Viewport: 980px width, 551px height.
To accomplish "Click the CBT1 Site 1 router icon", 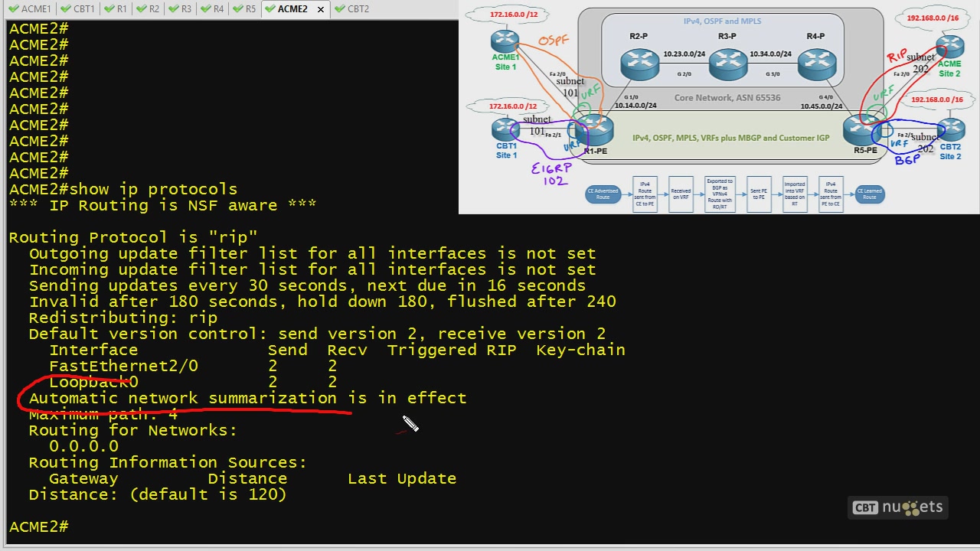I will coord(505,129).
